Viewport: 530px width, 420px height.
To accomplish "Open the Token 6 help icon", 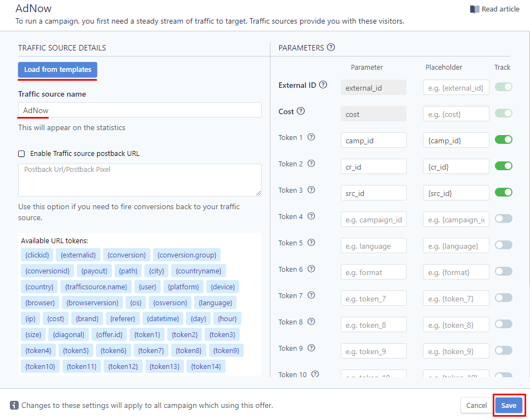I will click(x=311, y=269).
